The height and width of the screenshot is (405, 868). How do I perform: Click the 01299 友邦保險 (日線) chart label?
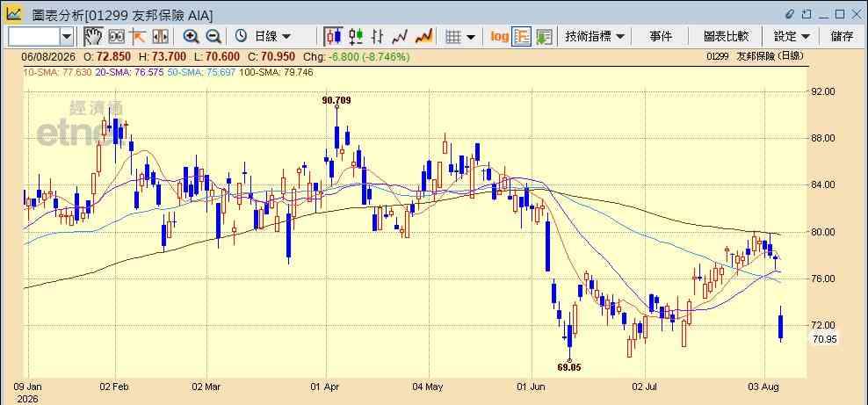[x=755, y=56]
